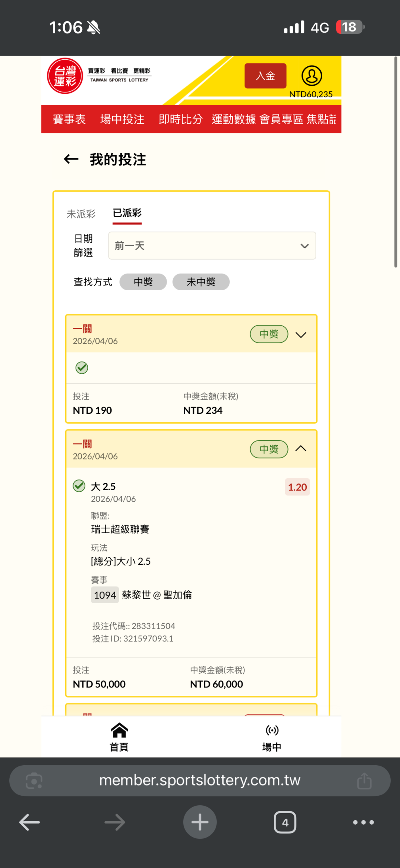Image resolution: width=400 pixels, height=868 pixels.
Task: Expand the NTD 190 bet details
Action: [x=301, y=335]
